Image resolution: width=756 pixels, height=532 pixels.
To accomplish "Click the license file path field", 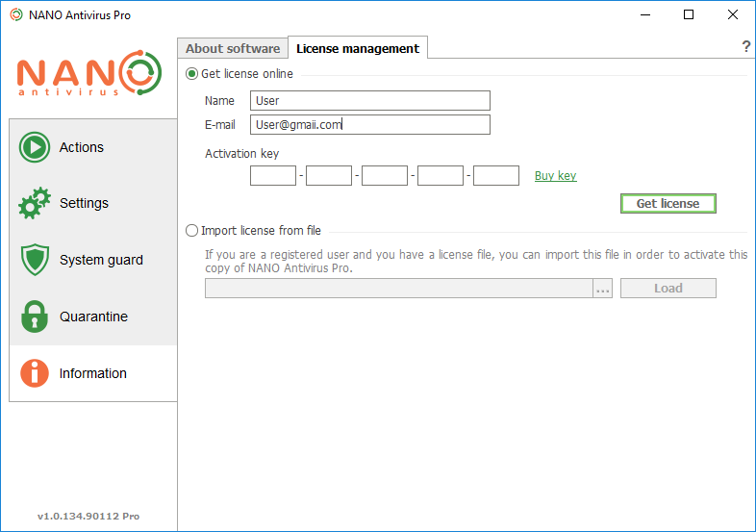I will (x=399, y=289).
